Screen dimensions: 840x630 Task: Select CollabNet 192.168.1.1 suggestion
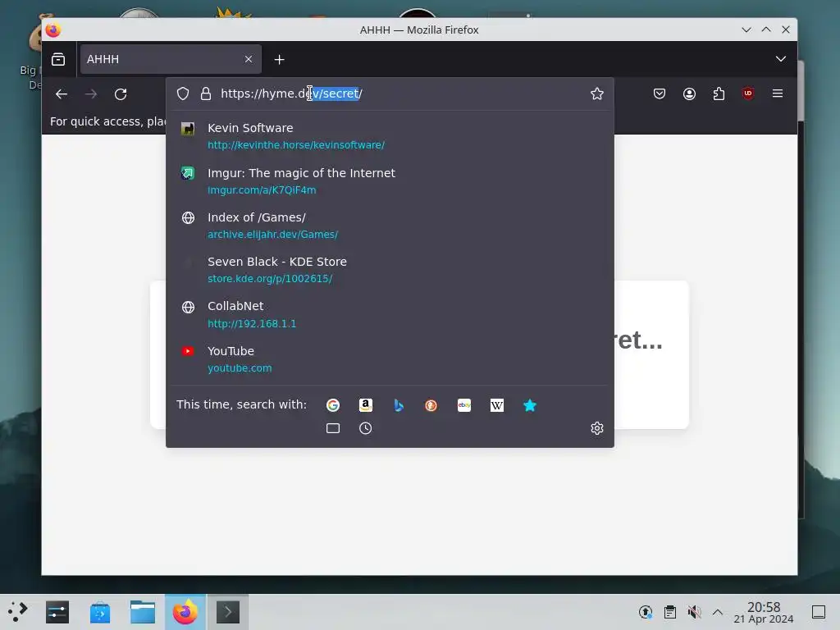click(x=390, y=314)
